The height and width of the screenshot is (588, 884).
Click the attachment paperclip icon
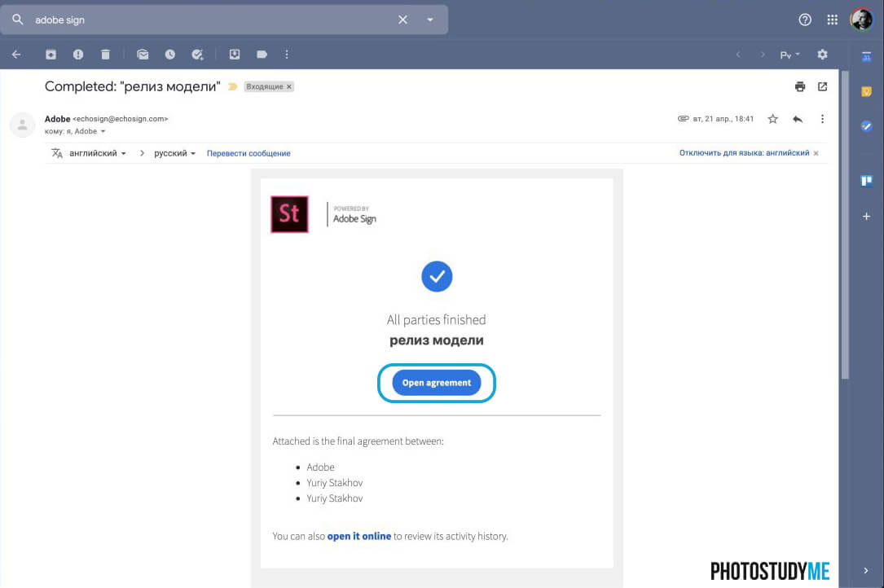pyautogui.click(x=683, y=119)
